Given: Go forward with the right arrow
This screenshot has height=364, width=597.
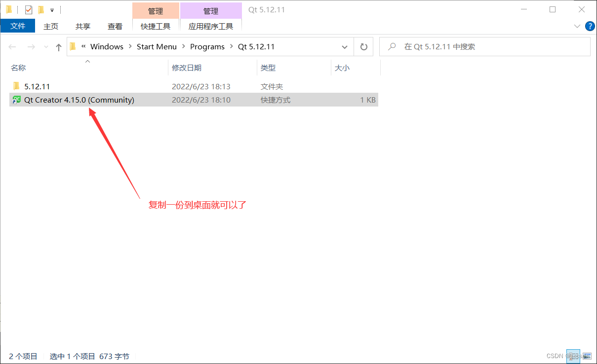Looking at the screenshot, I should click(31, 47).
